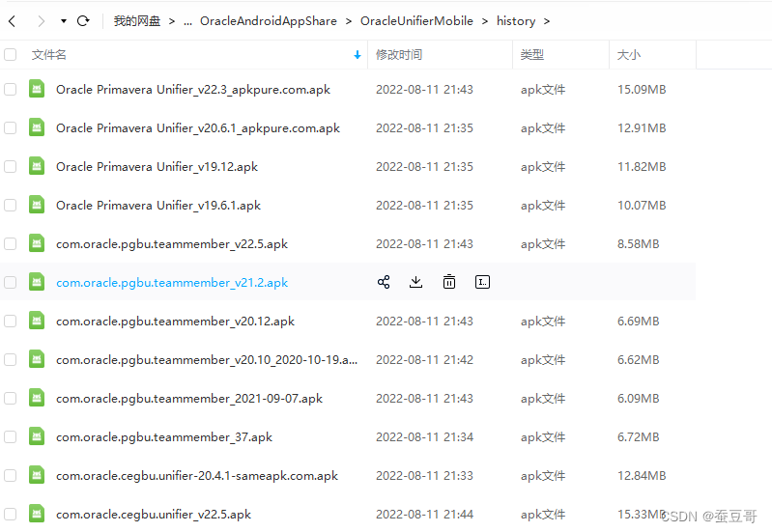Check teammember_2021-09-07.apk checkbox
The image size is (772, 532).
pyautogui.click(x=10, y=399)
